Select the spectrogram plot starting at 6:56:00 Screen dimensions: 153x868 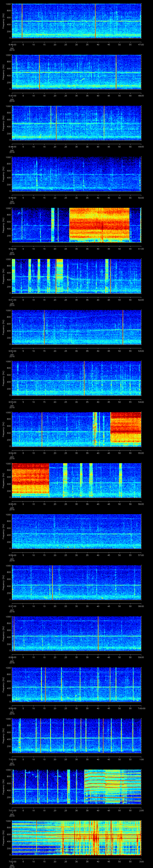pyautogui.click(x=76, y=531)
